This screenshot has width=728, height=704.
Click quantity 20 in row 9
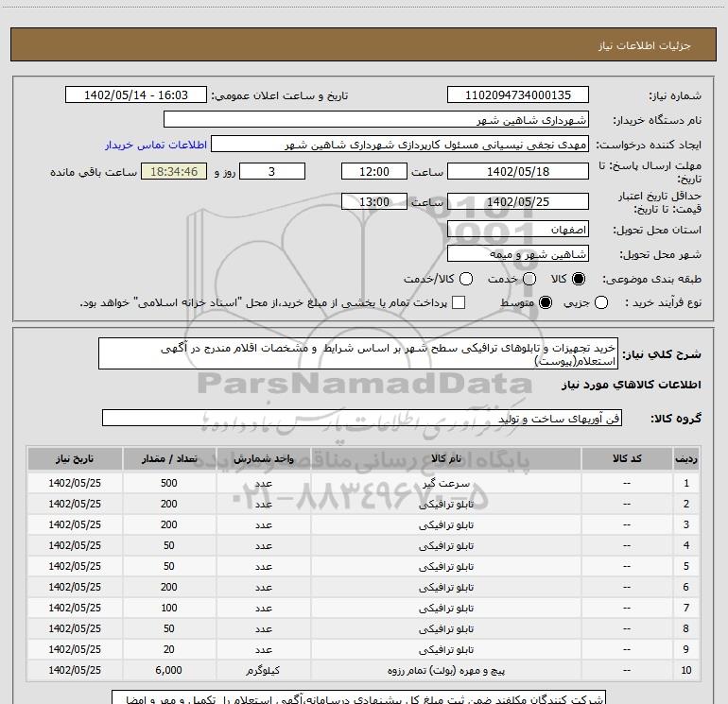(169, 649)
